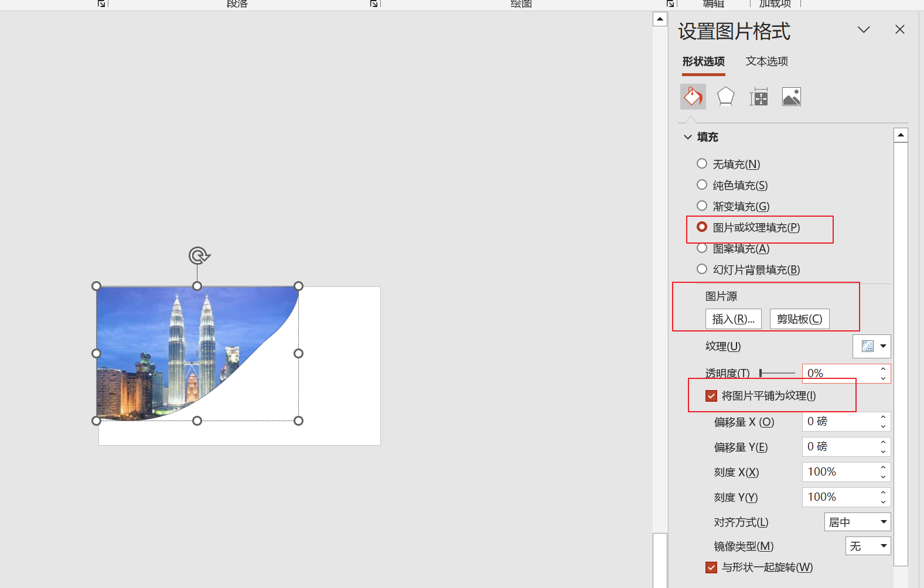Click the 透明度 slider track
924x588 pixels.
pos(777,373)
